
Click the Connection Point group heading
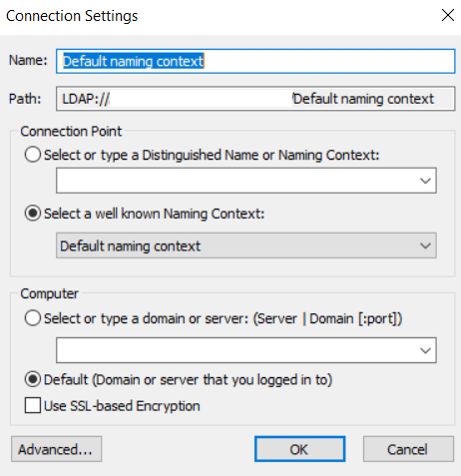[71, 131]
